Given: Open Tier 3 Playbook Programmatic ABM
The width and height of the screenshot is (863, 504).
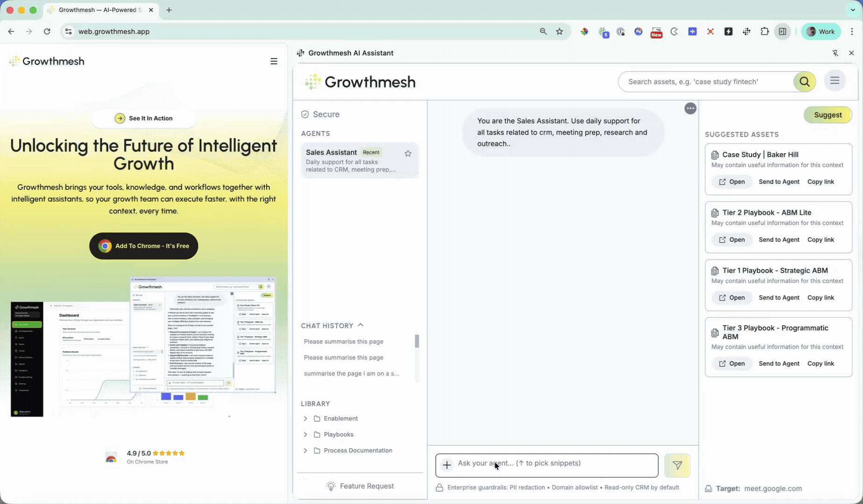Looking at the screenshot, I should coord(732,364).
